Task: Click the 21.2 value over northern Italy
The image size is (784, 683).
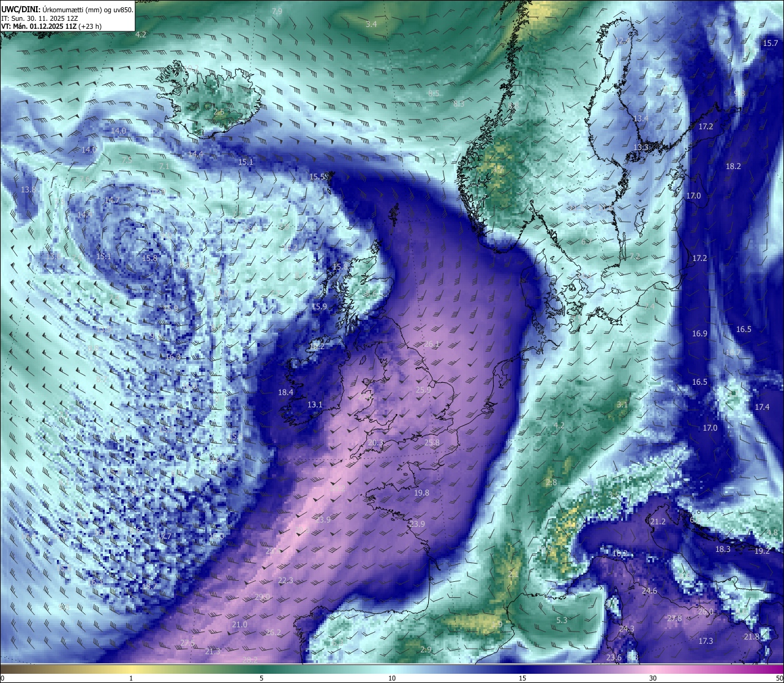Action: click(x=658, y=521)
